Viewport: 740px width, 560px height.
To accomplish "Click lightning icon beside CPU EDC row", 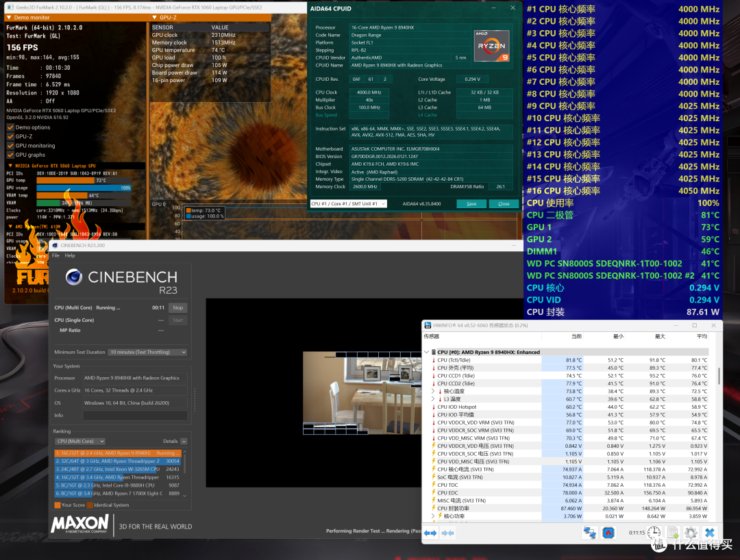I will click(434, 493).
